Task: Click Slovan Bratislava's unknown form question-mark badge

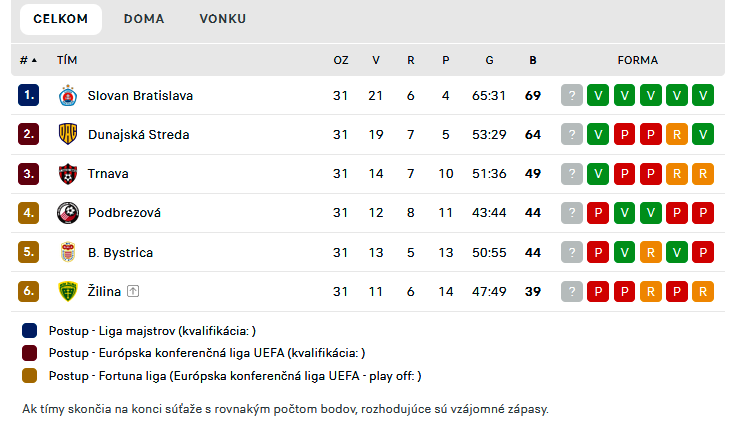Action: [x=572, y=96]
